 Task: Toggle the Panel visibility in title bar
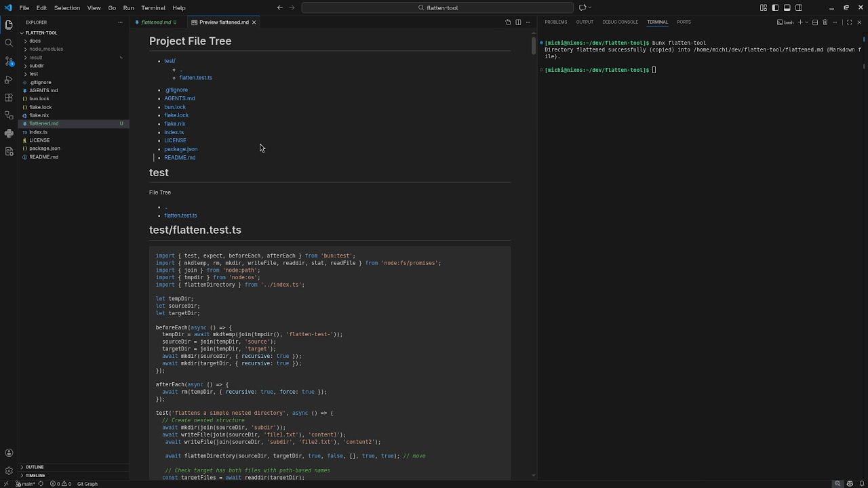787,7
